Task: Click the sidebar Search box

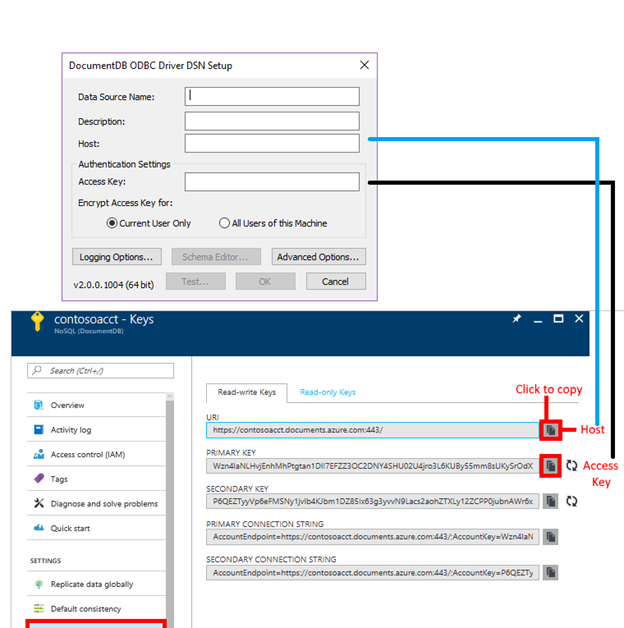Action: (101, 370)
